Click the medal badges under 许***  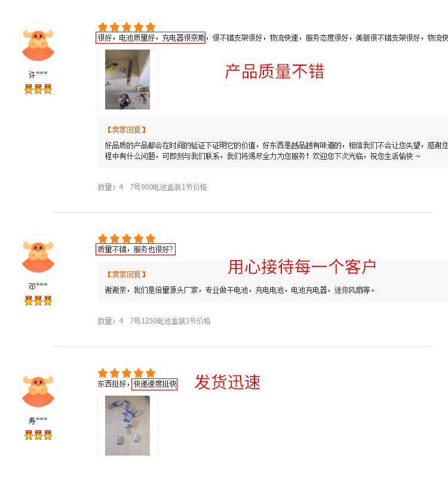point(38,89)
